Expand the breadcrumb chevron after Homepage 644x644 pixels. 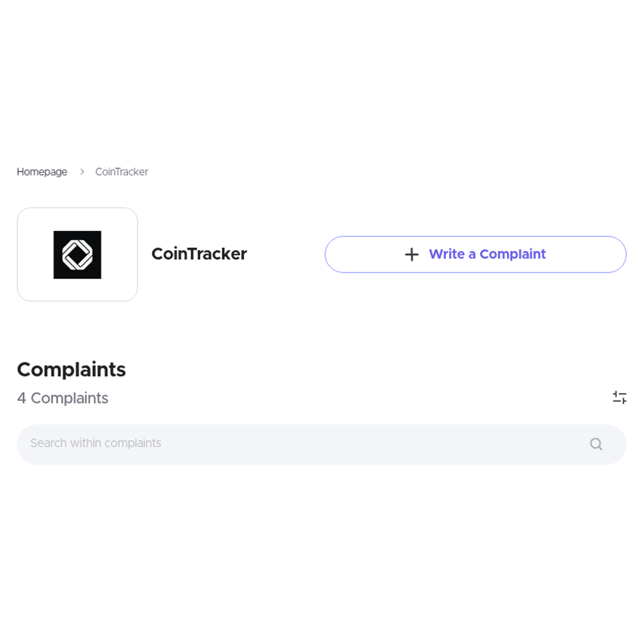[x=82, y=172]
